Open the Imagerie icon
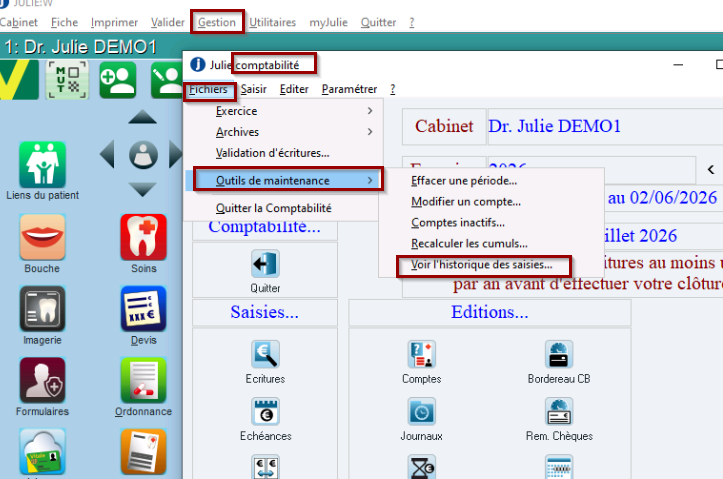 pyautogui.click(x=42, y=309)
